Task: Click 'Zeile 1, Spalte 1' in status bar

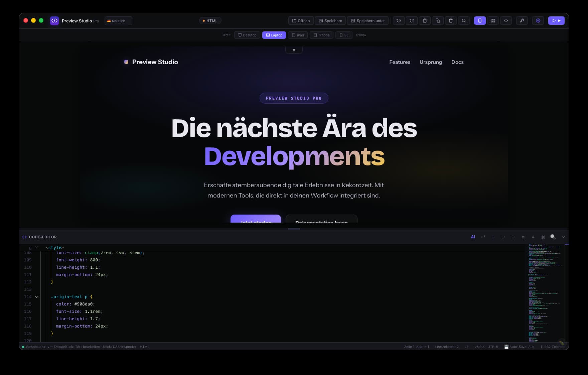Action: coord(417,347)
